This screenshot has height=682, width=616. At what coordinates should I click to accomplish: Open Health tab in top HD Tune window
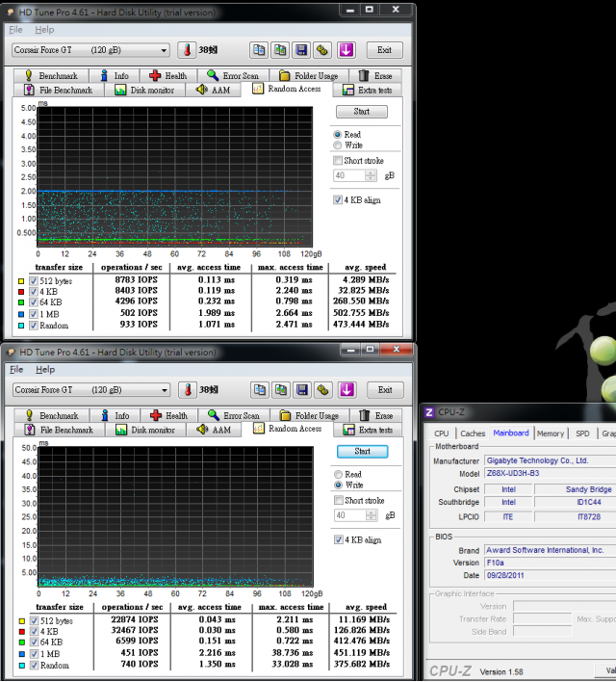[168, 76]
